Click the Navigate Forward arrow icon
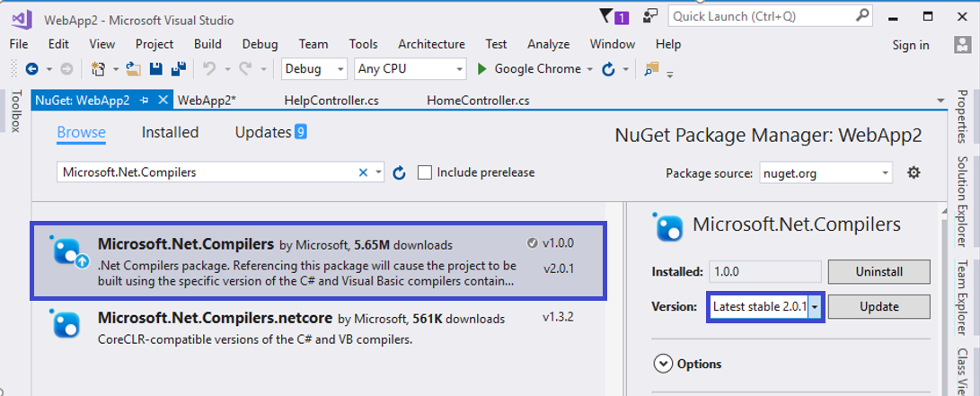The height and width of the screenshot is (396, 980). click(66, 69)
